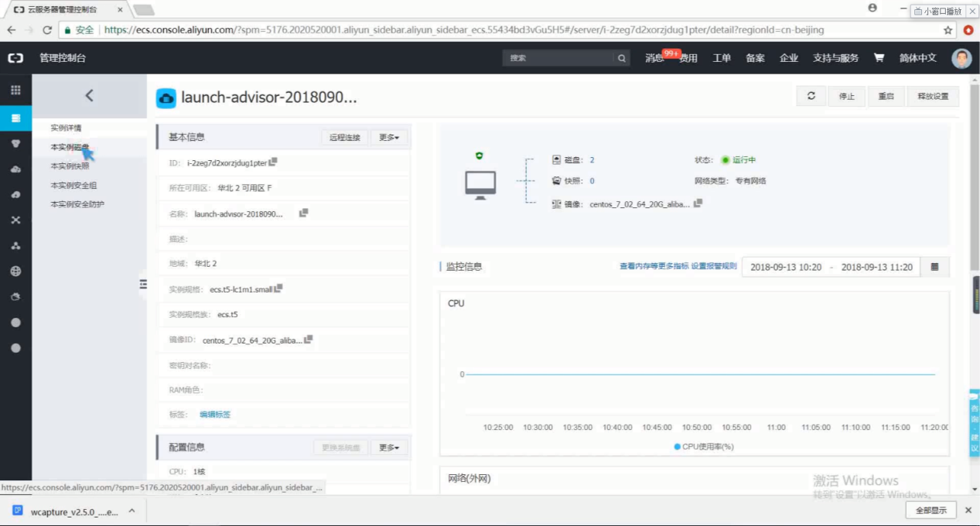This screenshot has height=526, width=980.
Task: Open the calendar picker for monitoring range
Action: [x=934, y=267]
